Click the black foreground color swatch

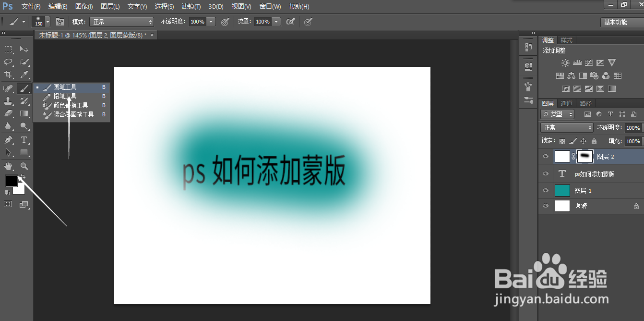pos(11,181)
